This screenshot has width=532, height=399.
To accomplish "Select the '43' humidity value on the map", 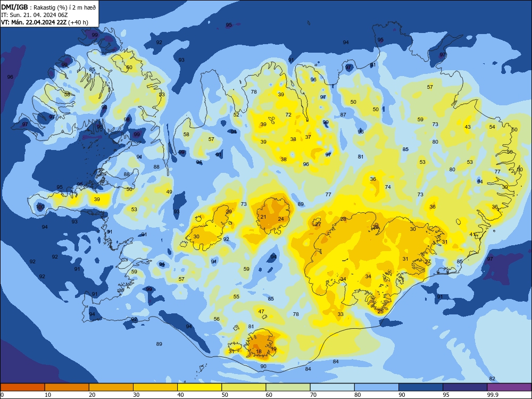I will coord(468,127).
